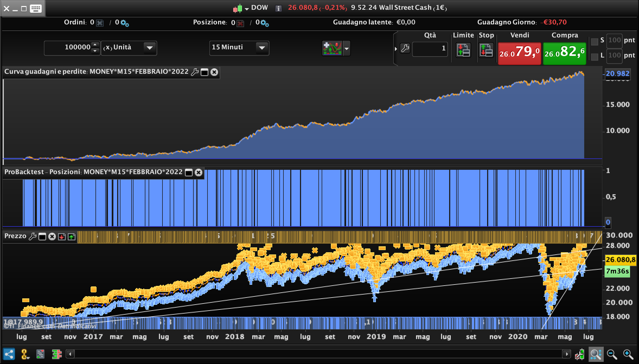Screen dimensions: 639x364
Task: Zoom out the chart with magnifier minus
Action: [612, 354]
